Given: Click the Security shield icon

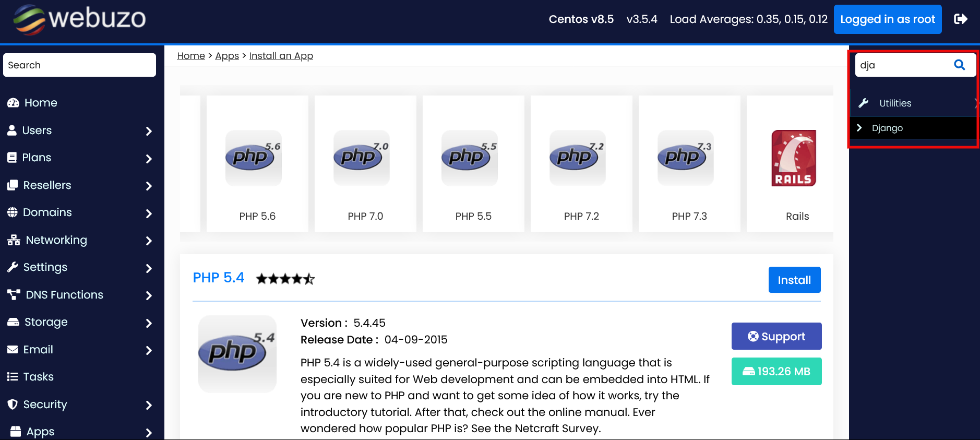Looking at the screenshot, I should tap(13, 404).
